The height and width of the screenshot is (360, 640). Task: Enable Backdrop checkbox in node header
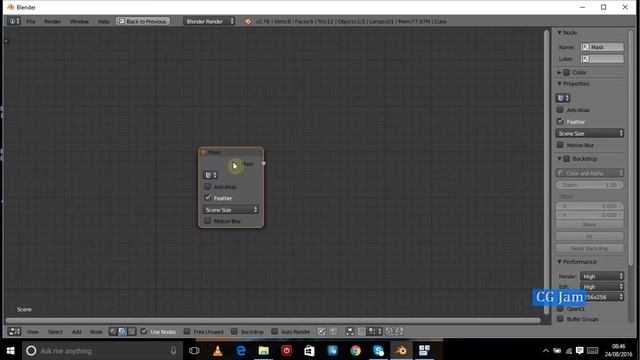tap(234, 331)
